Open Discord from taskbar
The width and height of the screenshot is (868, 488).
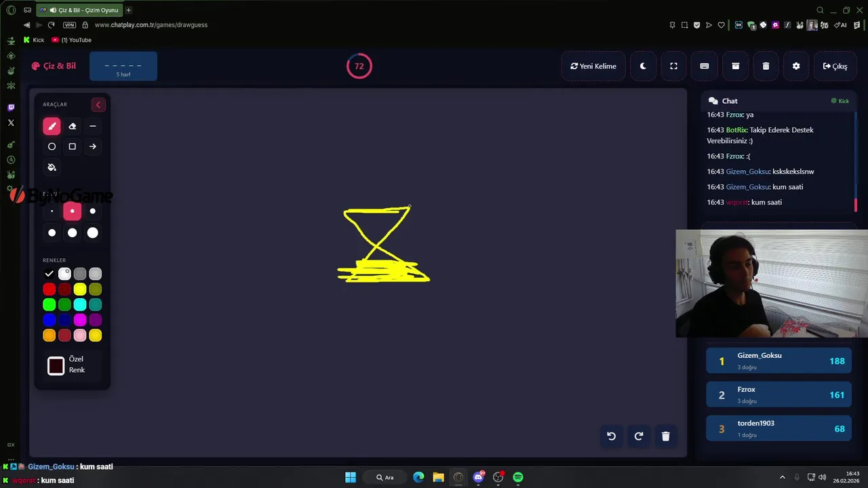pos(478,477)
